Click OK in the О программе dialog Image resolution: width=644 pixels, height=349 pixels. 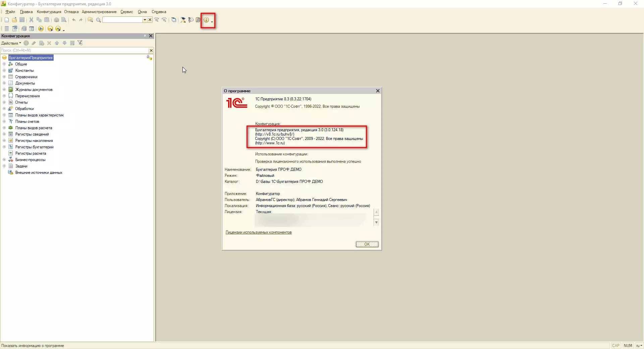[x=367, y=244]
